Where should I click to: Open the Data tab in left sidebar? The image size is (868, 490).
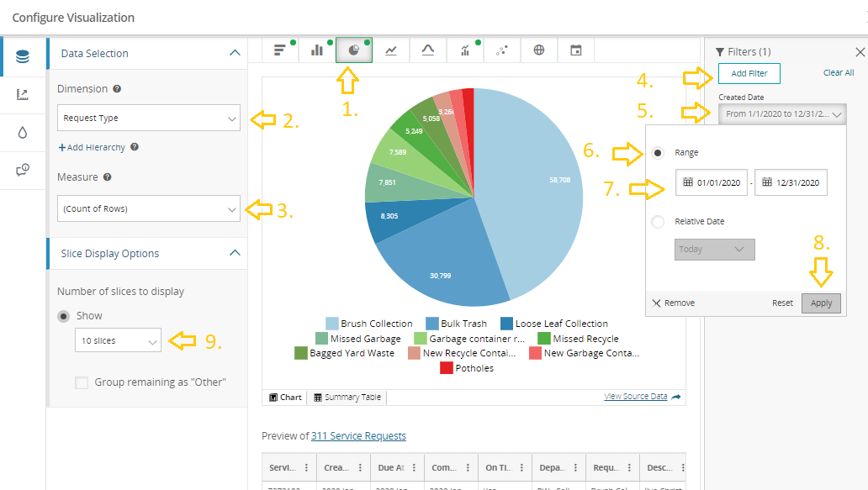tap(23, 56)
